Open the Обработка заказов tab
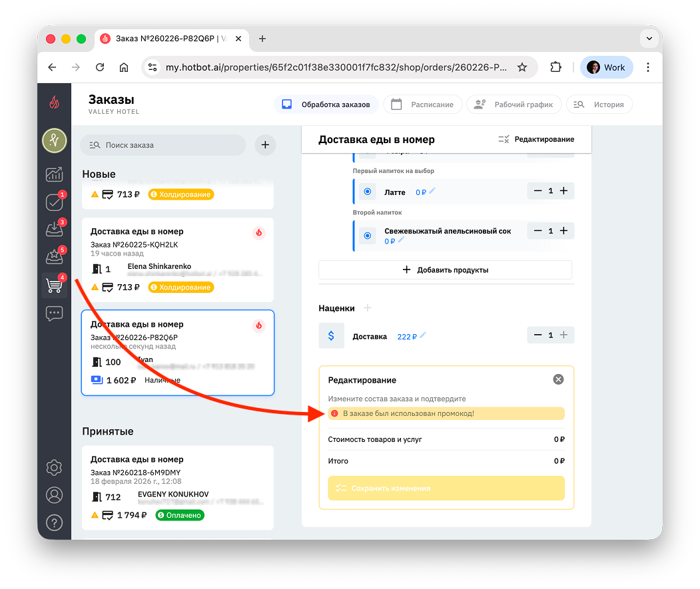The width and height of the screenshot is (700, 589). [326, 104]
